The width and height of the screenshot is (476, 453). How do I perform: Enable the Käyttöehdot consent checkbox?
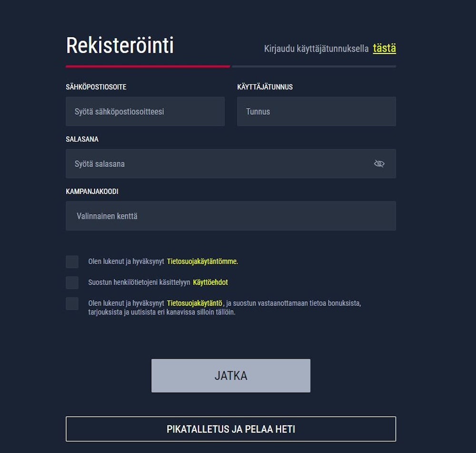(72, 283)
